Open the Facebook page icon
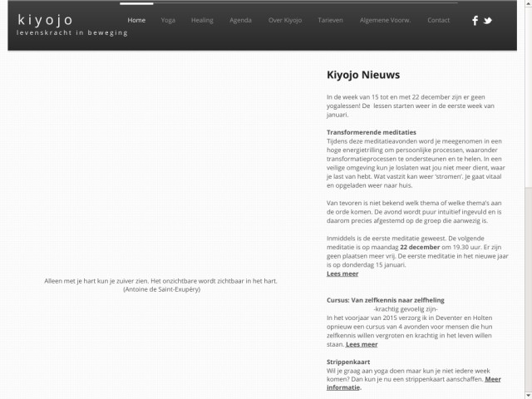 [x=475, y=21]
